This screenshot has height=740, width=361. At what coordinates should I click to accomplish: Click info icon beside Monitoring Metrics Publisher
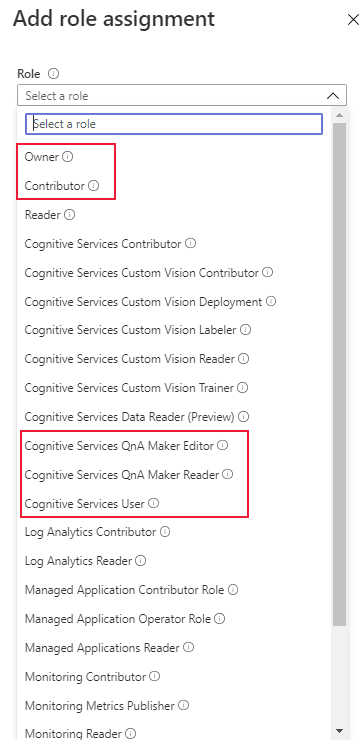[184, 706]
